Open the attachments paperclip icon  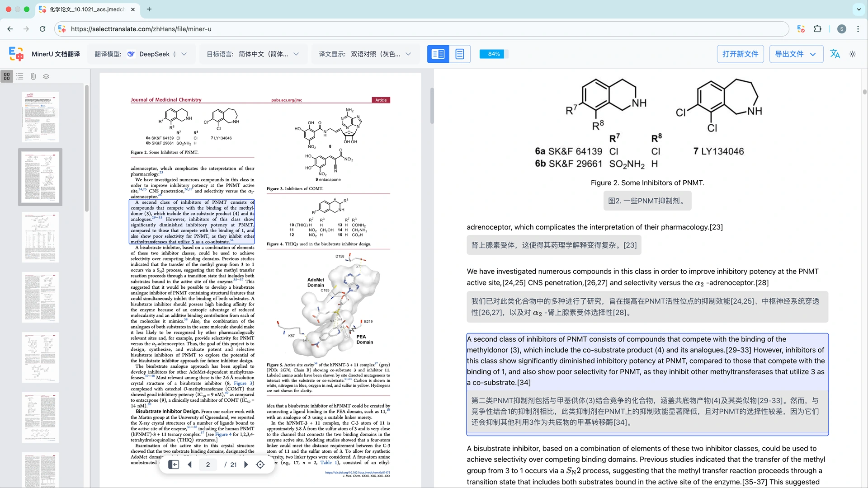pyautogui.click(x=33, y=76)
